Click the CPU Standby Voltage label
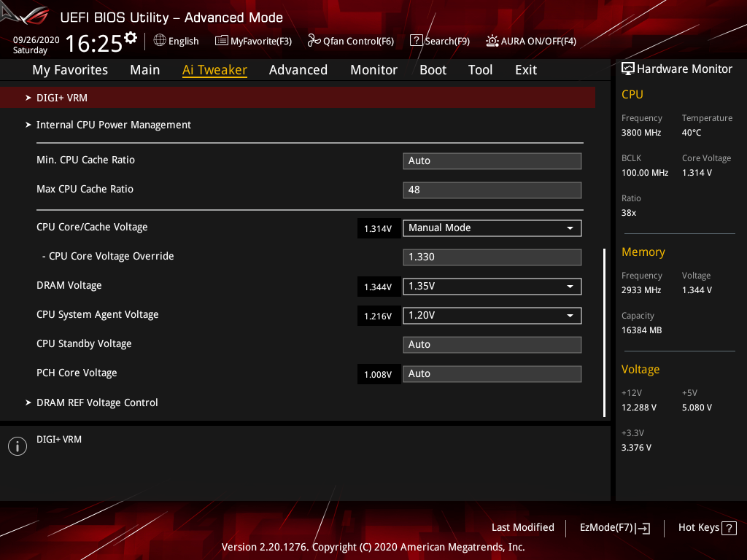Screen dimensions: 747x560 pos(84,344)
